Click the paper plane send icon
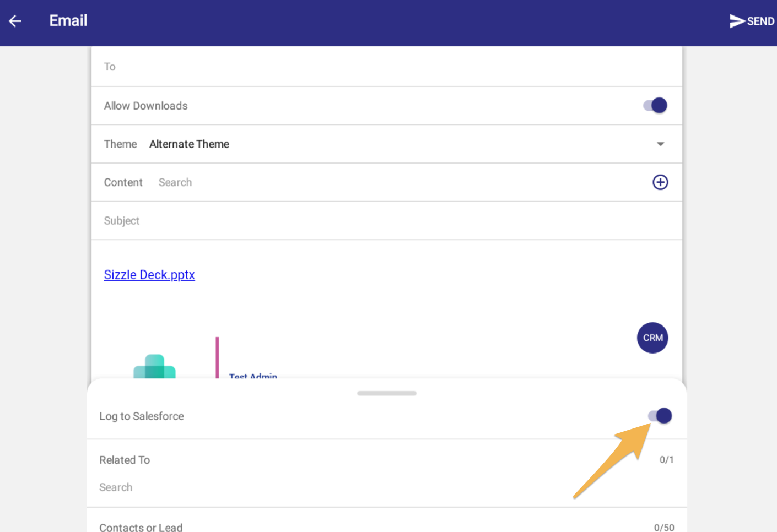The image size is (777, 532). (737, 21)
